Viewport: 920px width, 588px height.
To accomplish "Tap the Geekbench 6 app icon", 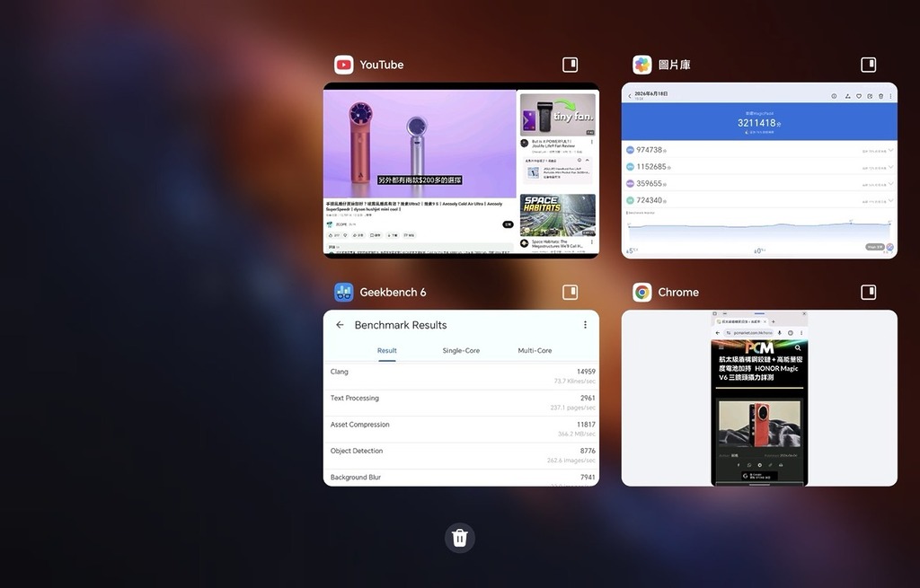I will click(x=344, y=292).
